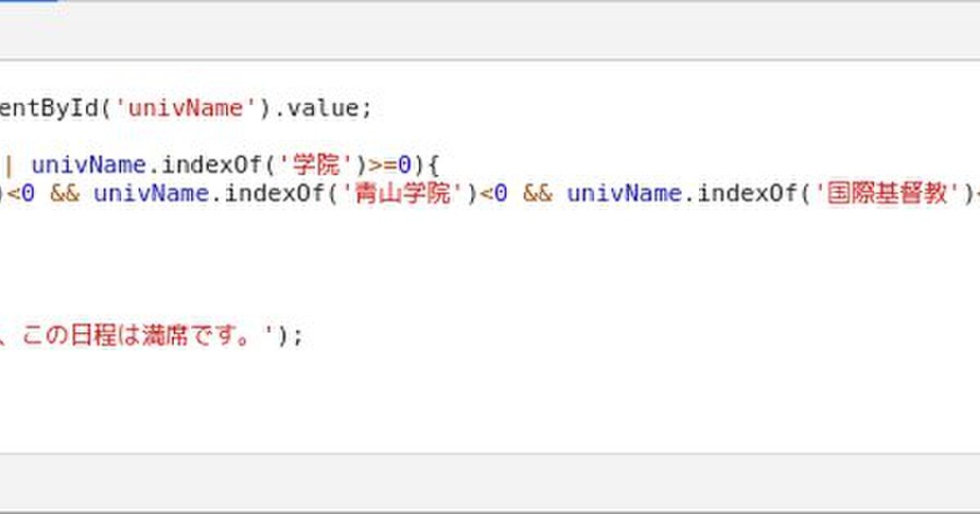This screenshot has width=980, height=514.
Task: Click the indexOf call containing '学院'
Action: (x=214, y=166)
